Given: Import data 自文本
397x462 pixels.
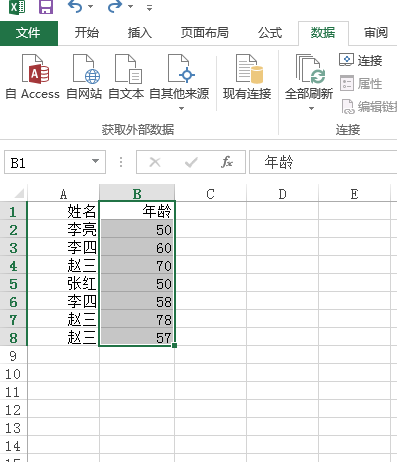Looking at the screenshot, I should 126,77.
